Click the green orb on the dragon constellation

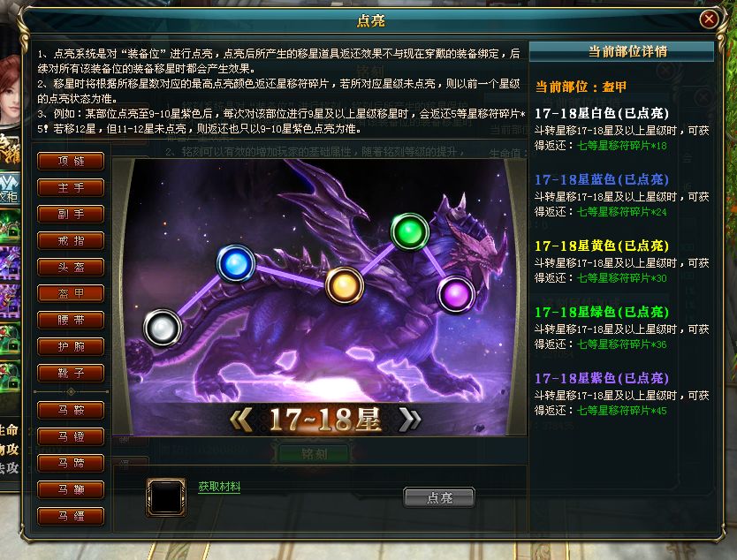click(x=410, y=232)
